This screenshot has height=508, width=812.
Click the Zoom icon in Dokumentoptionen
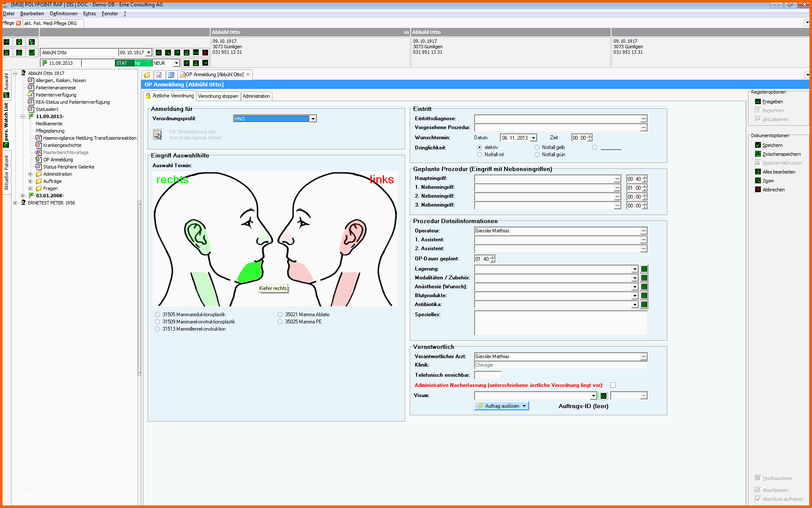(x=758, y=181)
